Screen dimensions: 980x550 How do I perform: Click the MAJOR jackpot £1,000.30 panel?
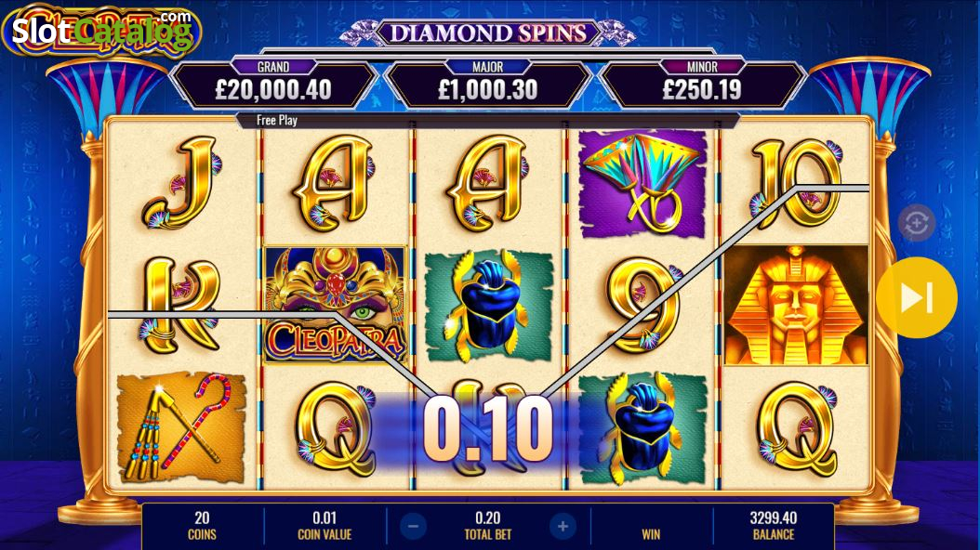click(488, 84)
